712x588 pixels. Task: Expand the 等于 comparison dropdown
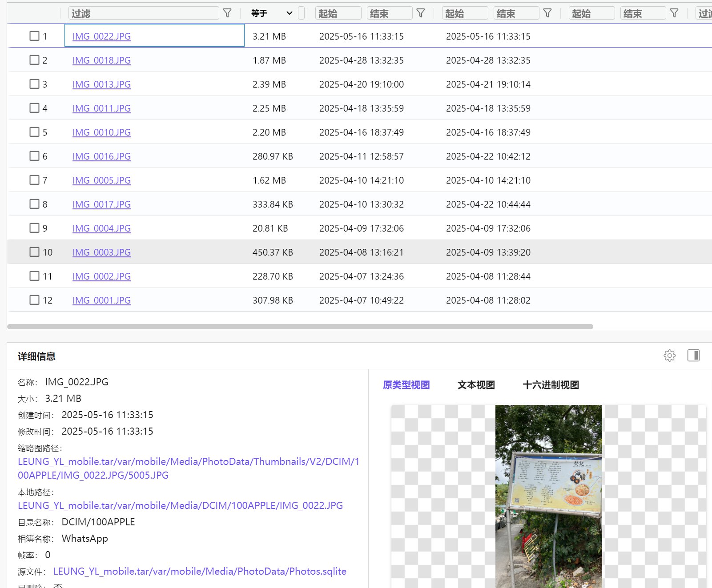271,13
